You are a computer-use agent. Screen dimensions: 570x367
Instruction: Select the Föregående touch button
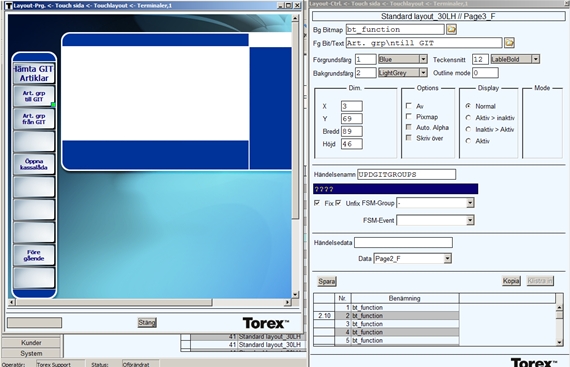[34, 255]
